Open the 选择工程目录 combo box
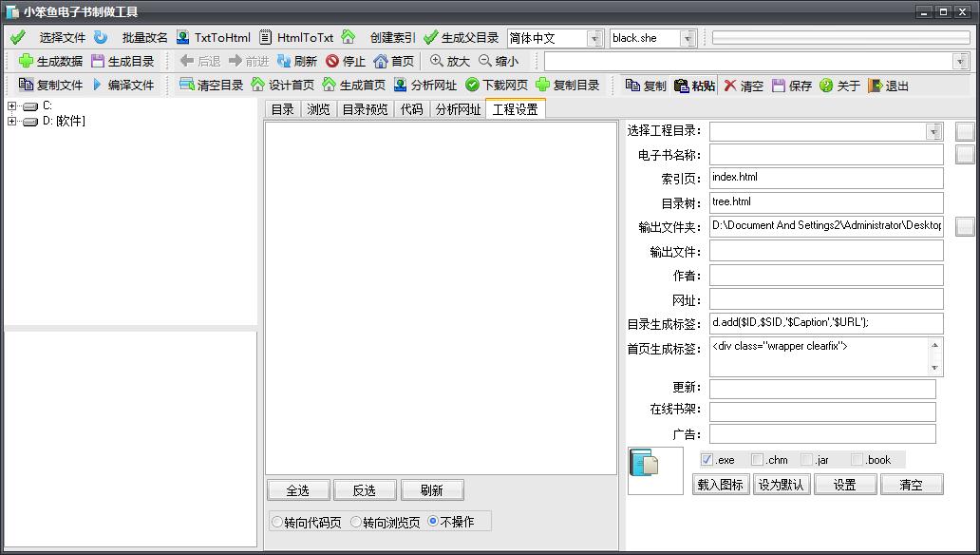The image size is (980, 555). [934, 131]
